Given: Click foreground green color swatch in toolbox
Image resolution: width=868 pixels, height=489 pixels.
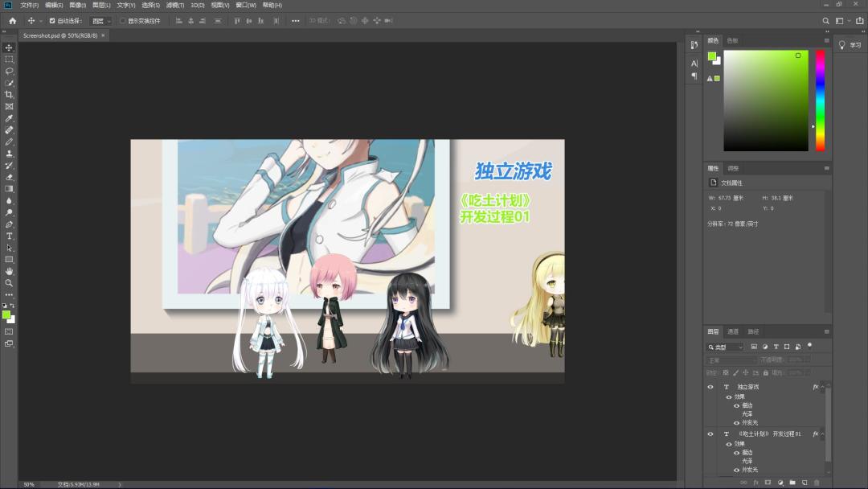Looking at the screenshot, I should (6, 314).
